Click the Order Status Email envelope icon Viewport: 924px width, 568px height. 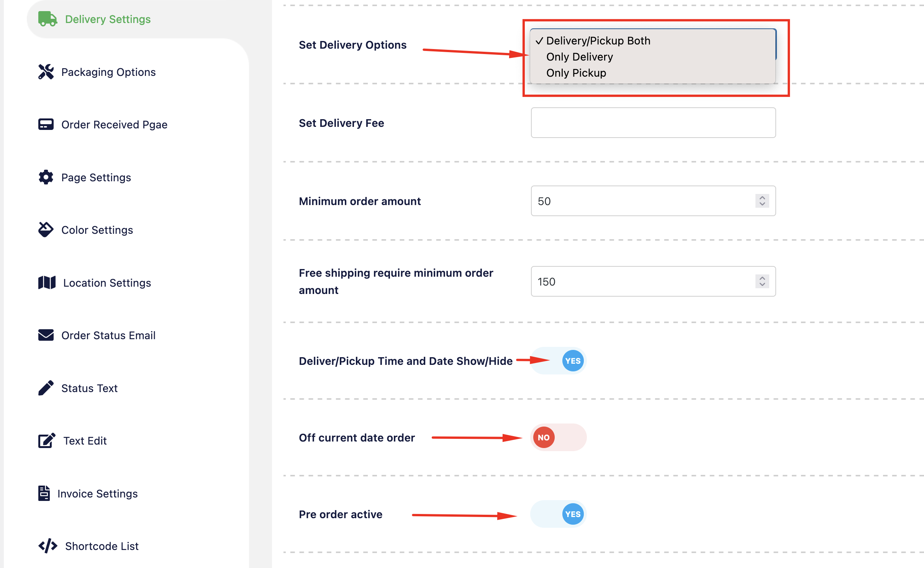[46, 335]
